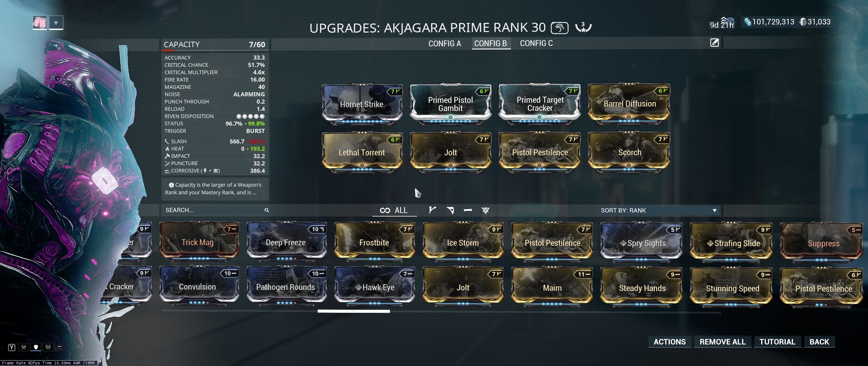Click the Exilus adapter icon beside the title
Viewport: 868px width, 366px height.
559,28
